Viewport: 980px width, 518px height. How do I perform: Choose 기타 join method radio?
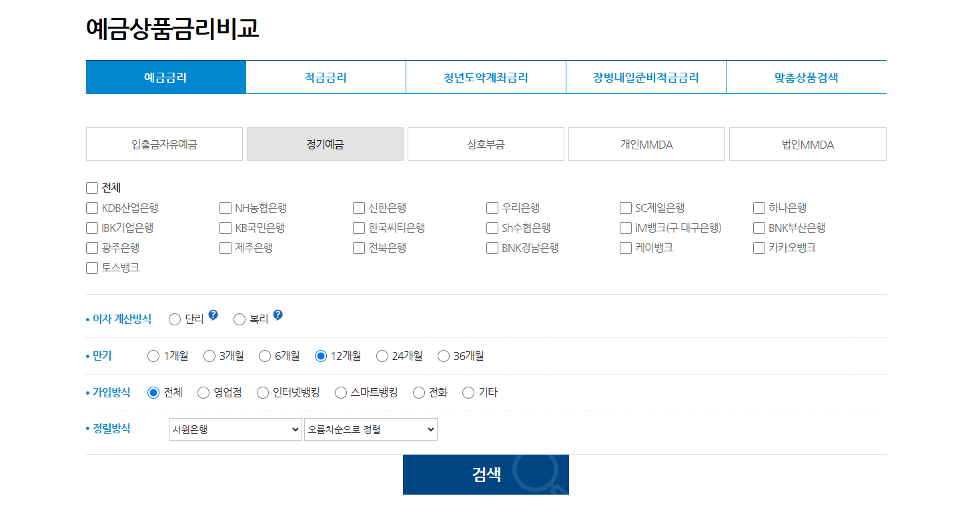point(468,393)
